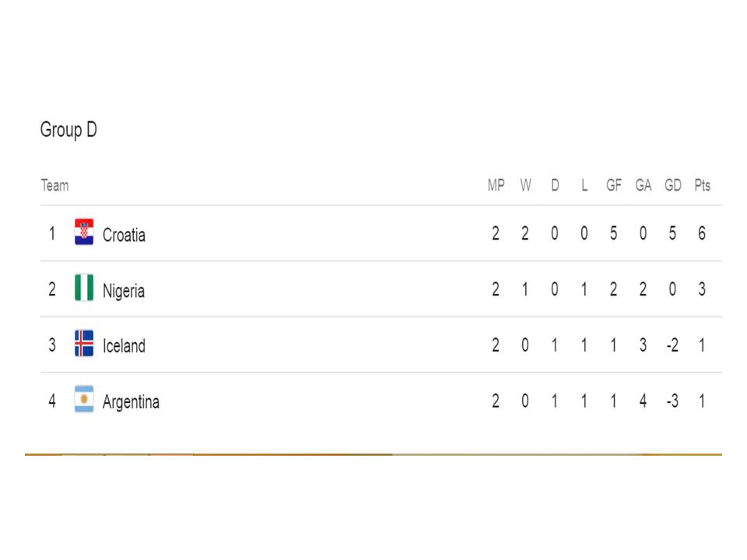Click Iceland's goal difference -2
Screen dimensions: 747x560
[672, 345]
